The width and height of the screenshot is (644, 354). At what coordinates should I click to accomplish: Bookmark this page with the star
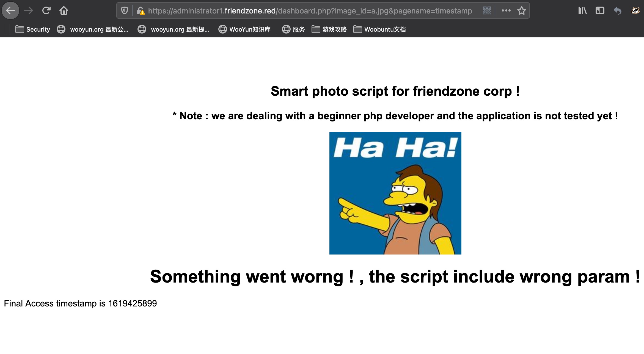(521, 11)
